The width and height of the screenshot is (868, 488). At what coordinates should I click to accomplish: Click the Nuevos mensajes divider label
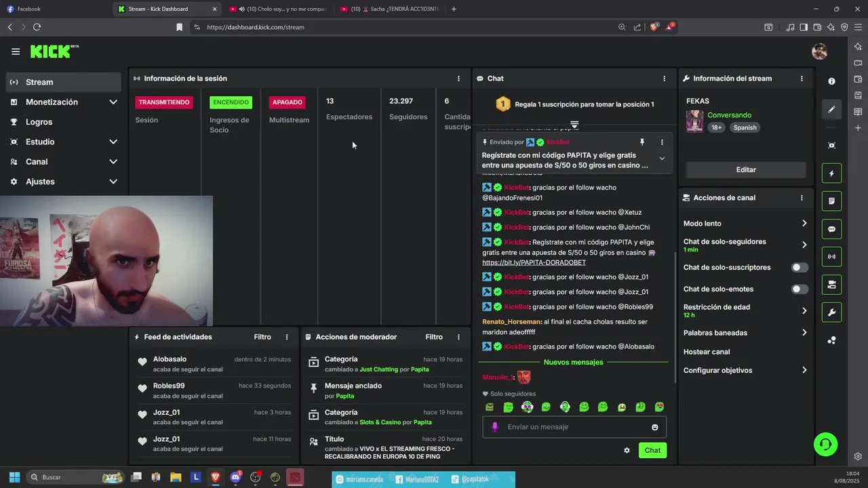point(573,362)
